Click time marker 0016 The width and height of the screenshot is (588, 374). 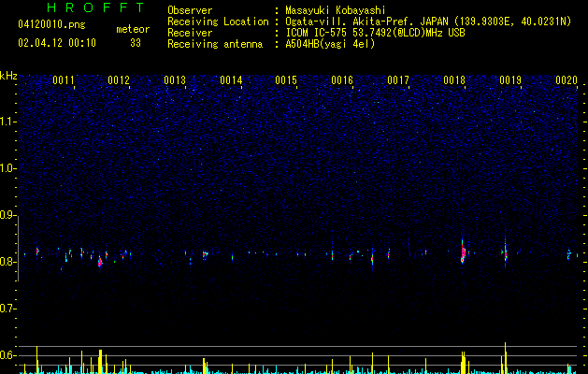pyautogui.click(x=342, y=80)
